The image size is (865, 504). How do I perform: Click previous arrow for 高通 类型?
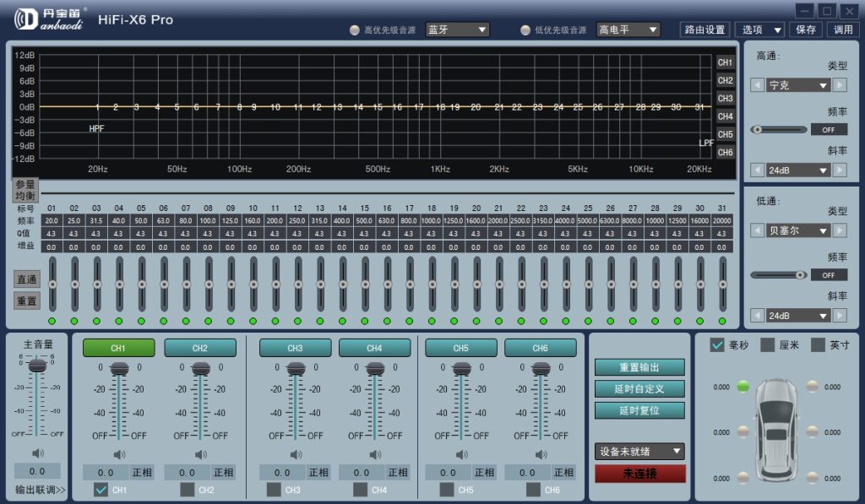pyautogui.click(x=758, y=85)
